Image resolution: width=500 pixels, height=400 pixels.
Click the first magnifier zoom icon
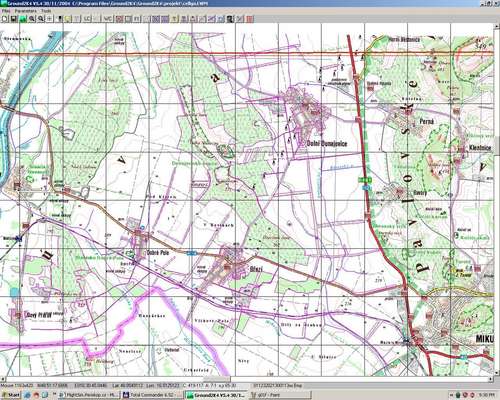tap(32, 19)
